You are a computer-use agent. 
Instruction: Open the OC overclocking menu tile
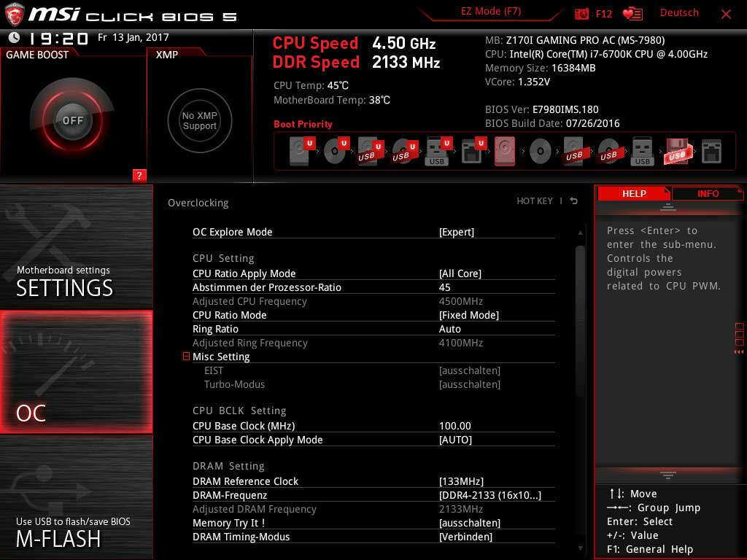tap(76, 372)
